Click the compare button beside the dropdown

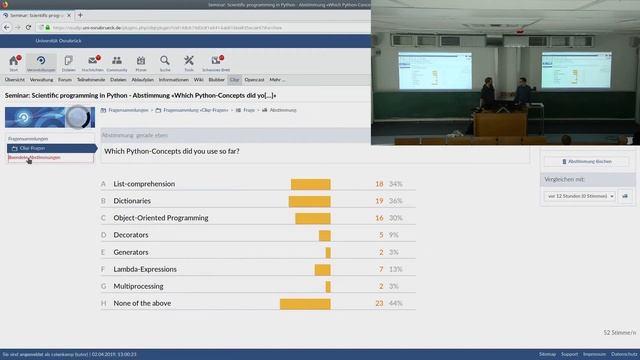[625, 196]
